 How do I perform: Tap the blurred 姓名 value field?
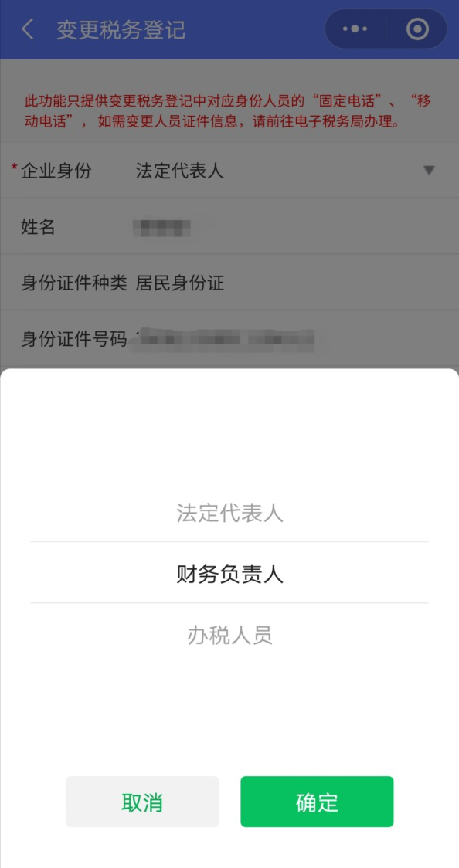[163, 228]
